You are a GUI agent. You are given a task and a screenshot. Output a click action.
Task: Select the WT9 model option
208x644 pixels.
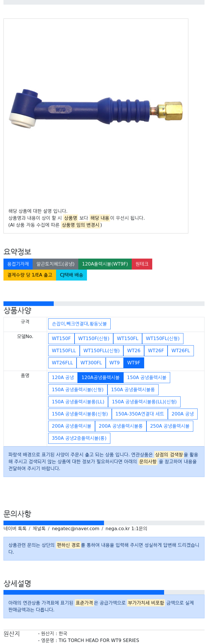click(x=114, y=363)
